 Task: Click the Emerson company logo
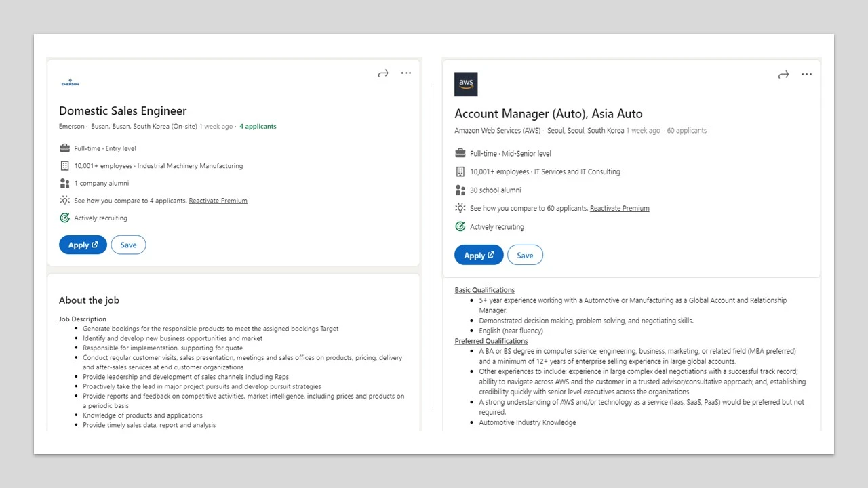click(70, 83)
